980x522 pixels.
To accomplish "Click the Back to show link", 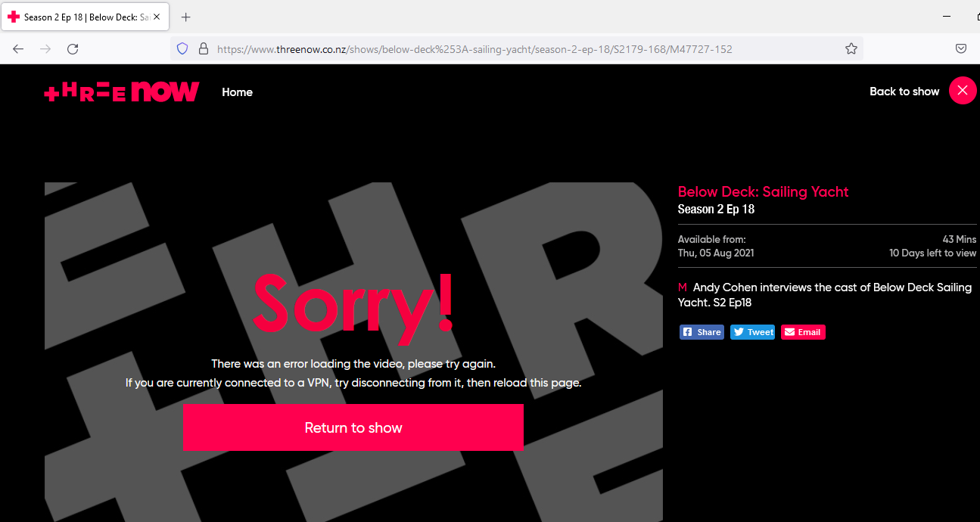I will pos(904,92).
